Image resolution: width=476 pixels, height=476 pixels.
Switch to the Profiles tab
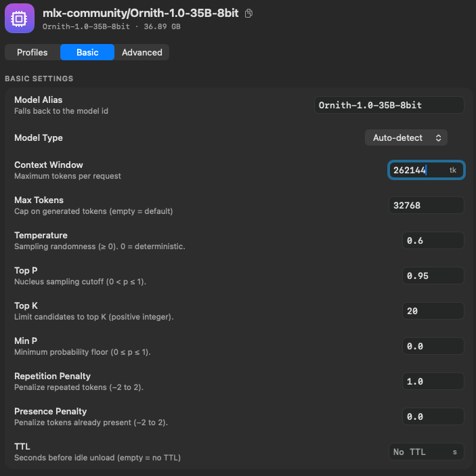[33, 52]
